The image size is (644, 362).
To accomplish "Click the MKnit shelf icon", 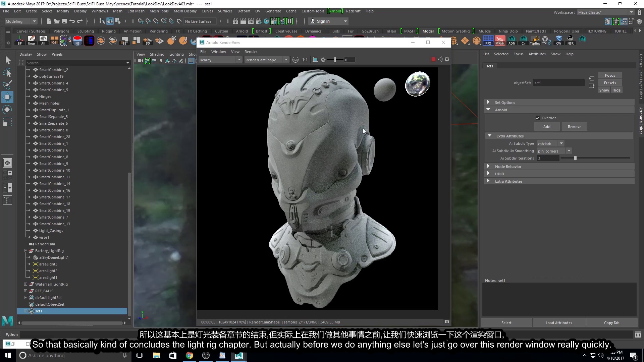I will [500, 41].
